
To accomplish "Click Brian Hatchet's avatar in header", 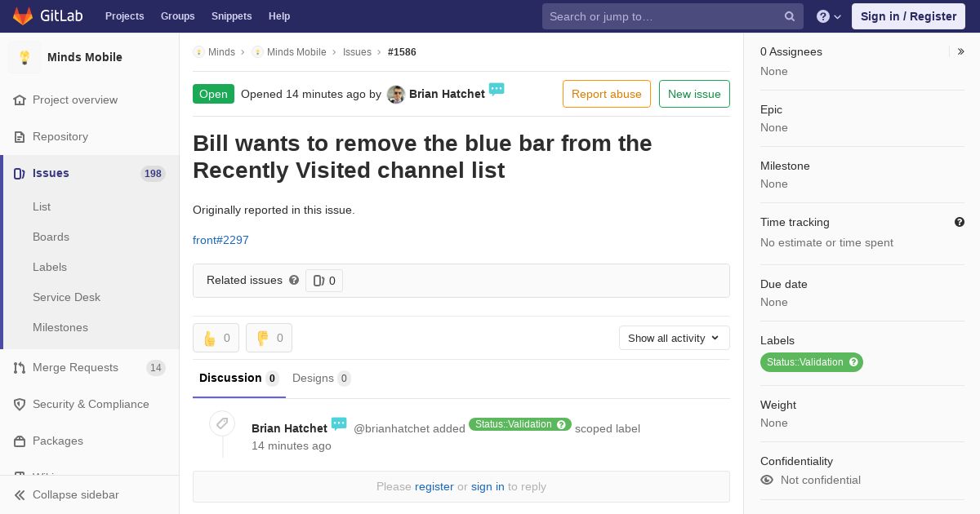I will [x=396, y=95].
